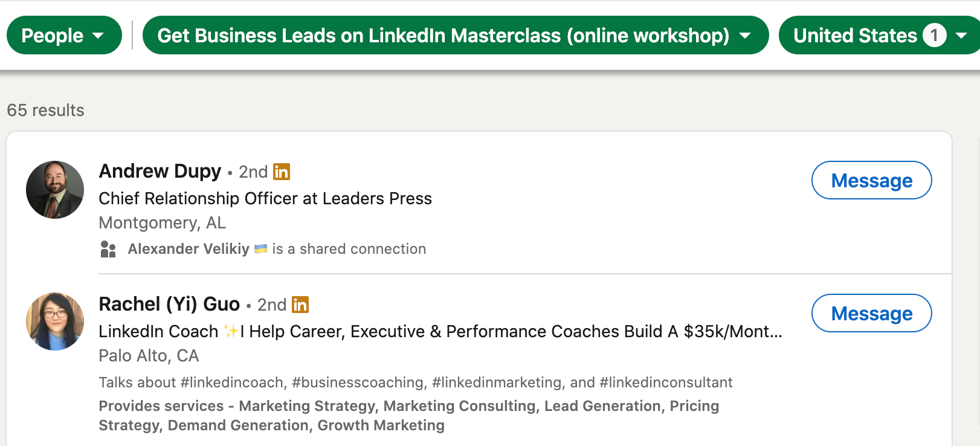Click "Chief Relationship Officer at Leaders Press" headline

point(265,198)
